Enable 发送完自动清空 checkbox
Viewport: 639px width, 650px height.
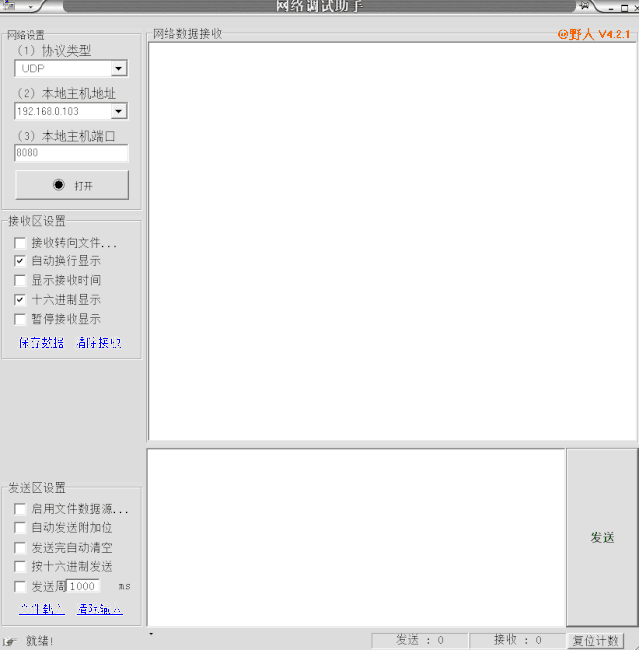(20, 548)
